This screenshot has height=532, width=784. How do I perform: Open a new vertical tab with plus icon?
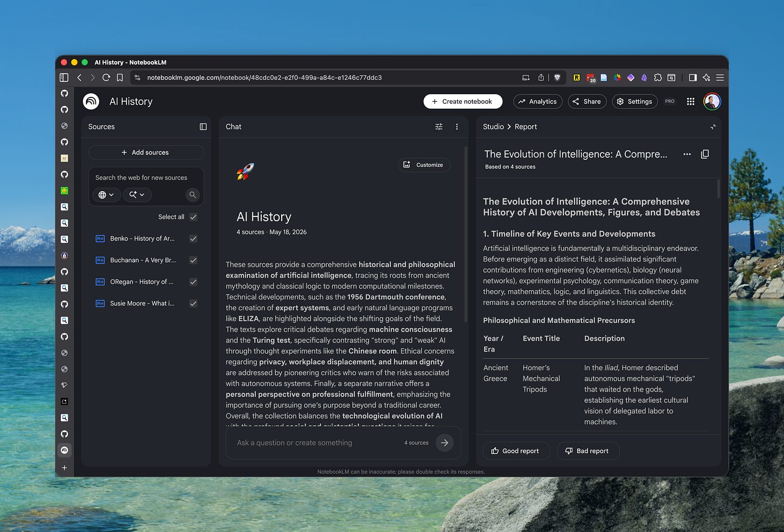tap(65, 467)
